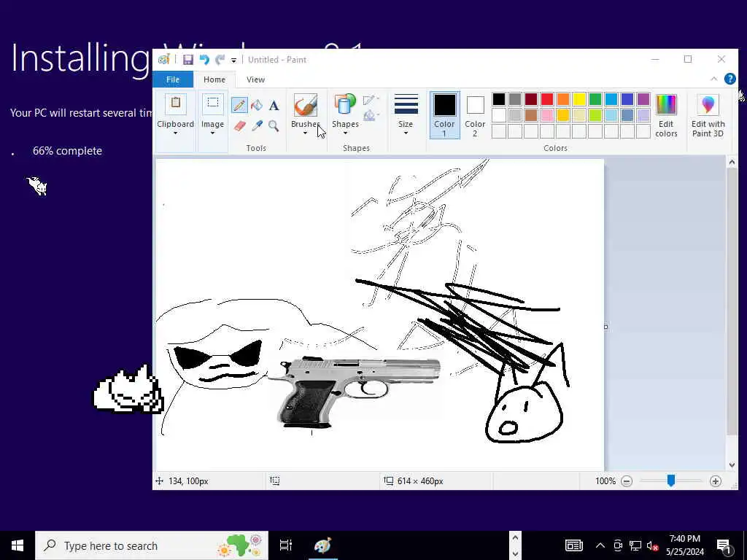Click the zoom slider handle

pyautogui.click(x=671, y=481)
